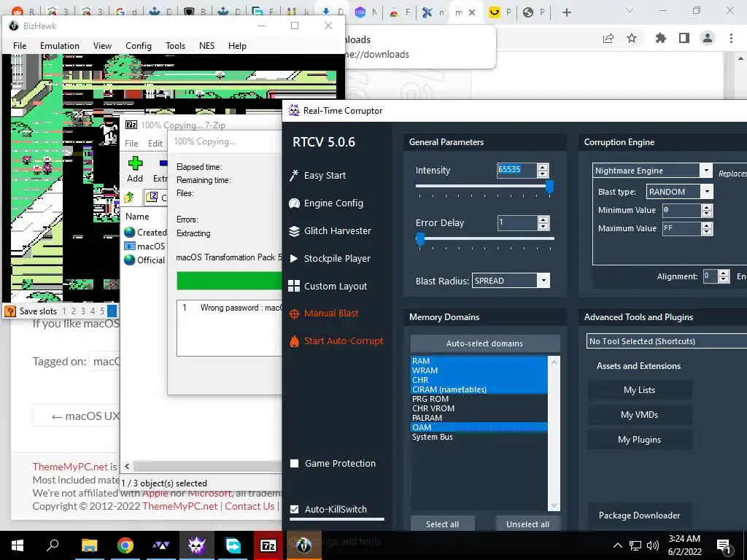This screenshot has width=747, height=560.
Task: Open 7-Zip Edit menu
Action: pos(155,144)
